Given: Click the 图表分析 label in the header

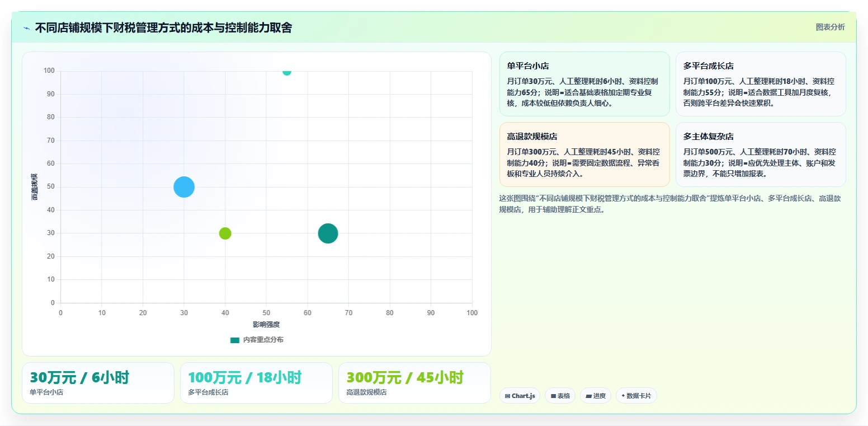Looking at the screenshot, I should click(830, 27).
